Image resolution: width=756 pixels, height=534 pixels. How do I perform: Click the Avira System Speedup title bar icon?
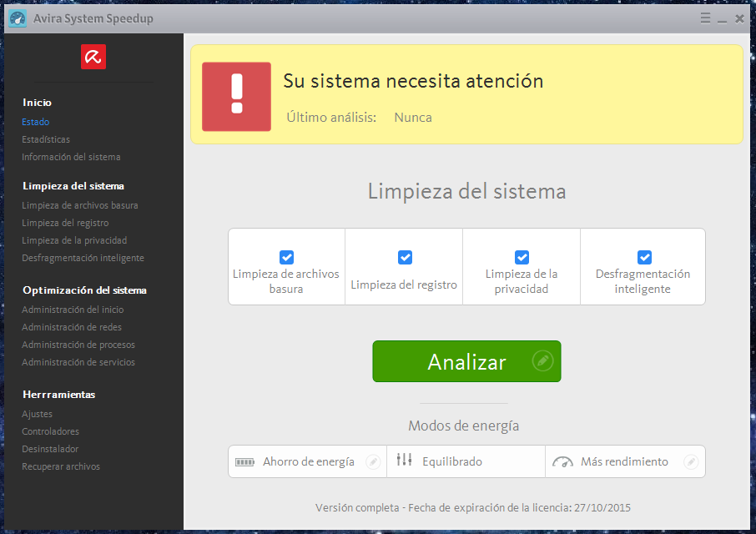tap(18, 19)
